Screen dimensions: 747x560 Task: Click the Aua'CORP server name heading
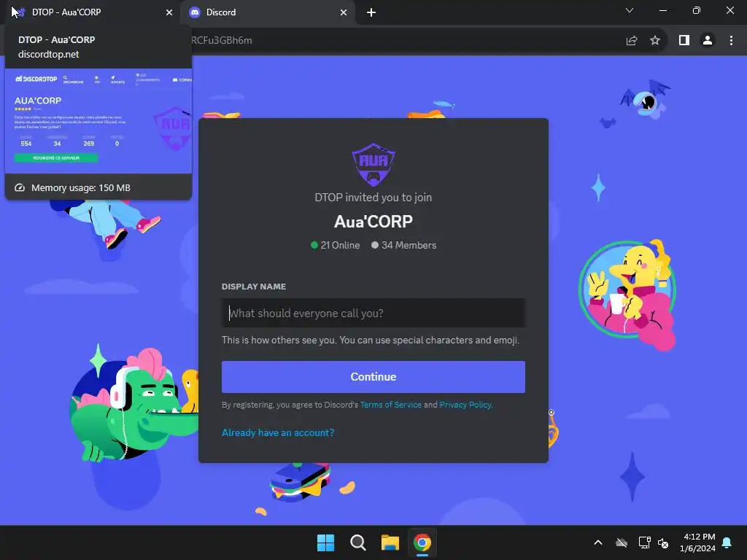pyautogui.click(x=373, y=222)
